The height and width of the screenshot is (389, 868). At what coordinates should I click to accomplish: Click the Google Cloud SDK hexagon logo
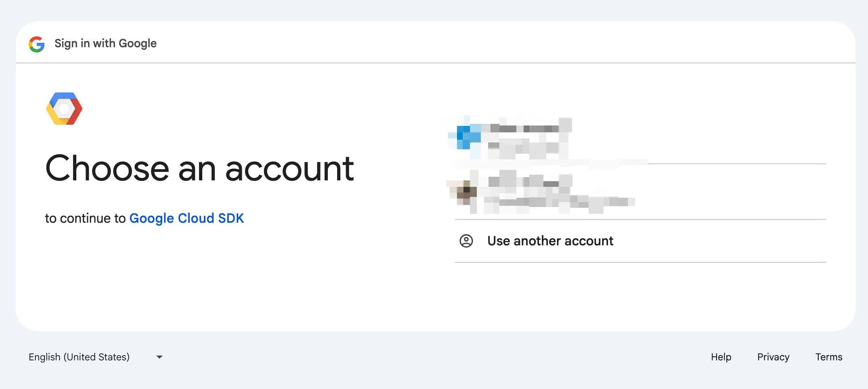point(64,109)
